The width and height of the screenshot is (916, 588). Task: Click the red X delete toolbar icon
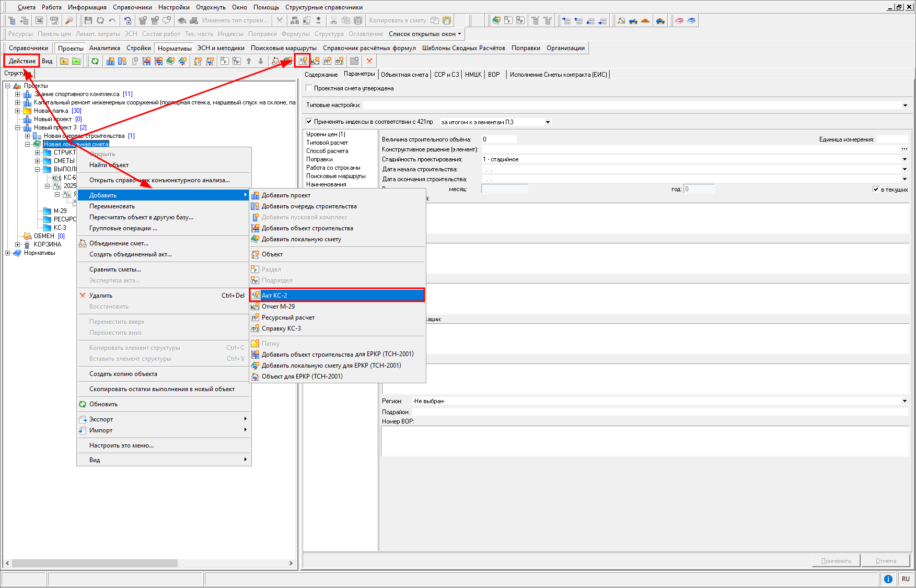click(369, 61)
